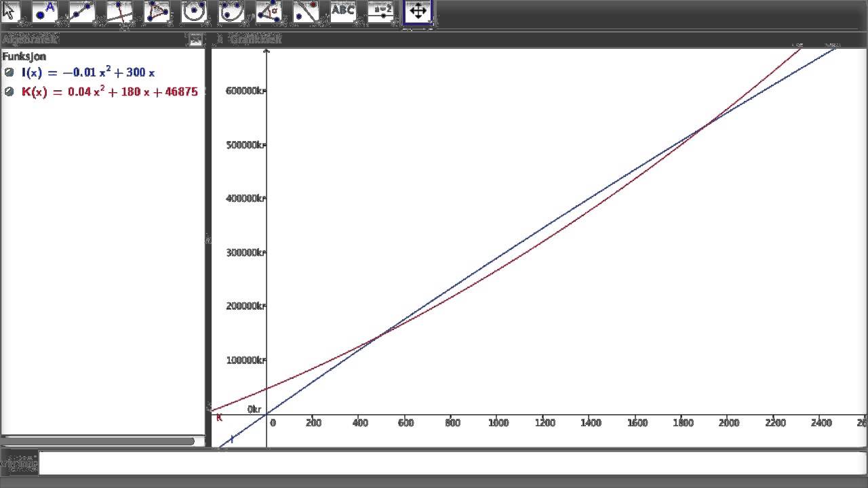Click the 500000kr y-axis label

pos(245,144)
